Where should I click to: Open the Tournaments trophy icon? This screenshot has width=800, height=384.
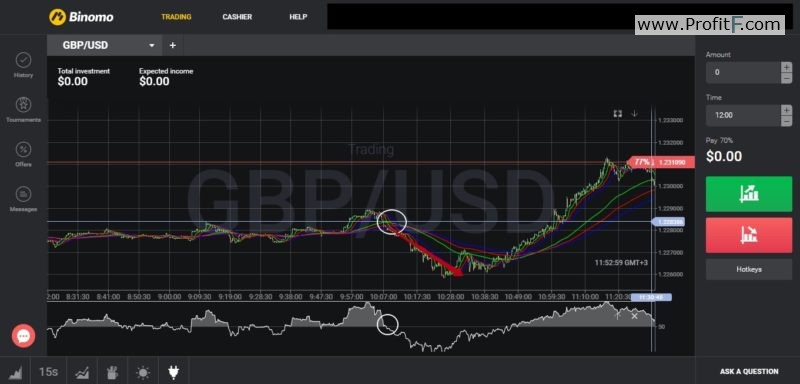23,105
